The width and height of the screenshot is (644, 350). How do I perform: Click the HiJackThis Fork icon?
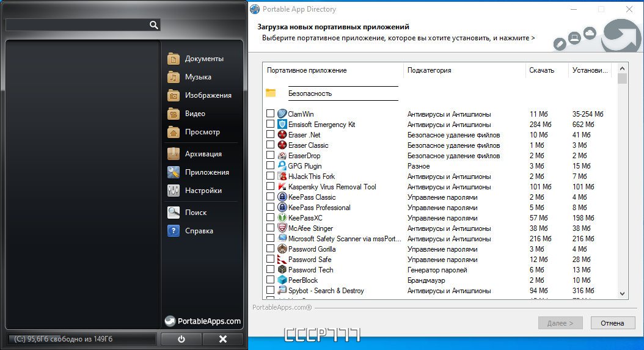pos(282,177)
